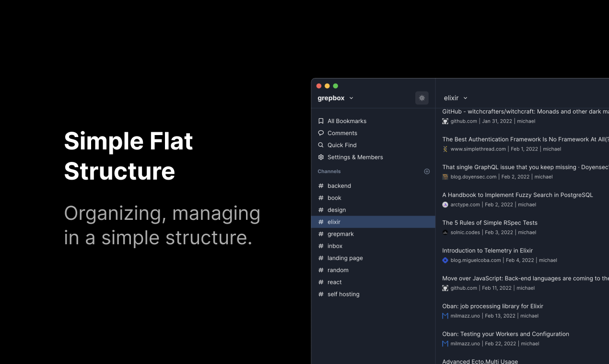Viewport: 609px width, 364px height.
Task: Open Oban: Testing your Workers bookmark
Action: tap(505, 334)
